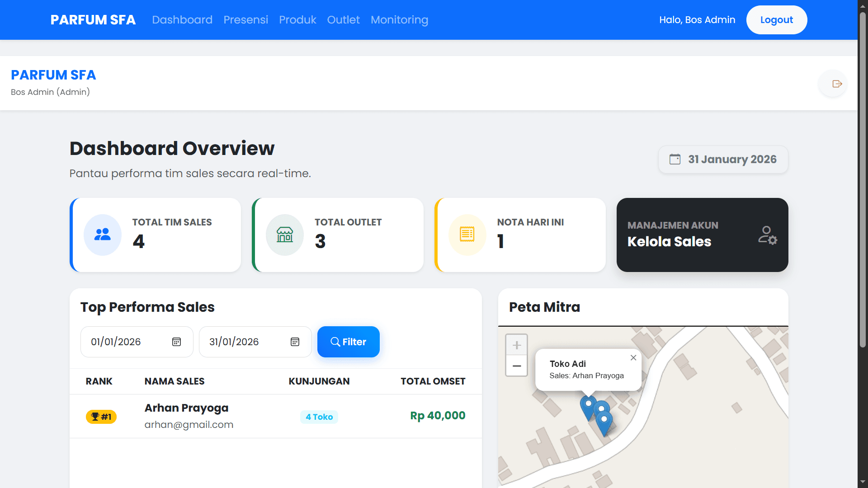This screenshot has height=488, width=868.
Task: Open the Outlet navigation link
Action: coord(343,20)
